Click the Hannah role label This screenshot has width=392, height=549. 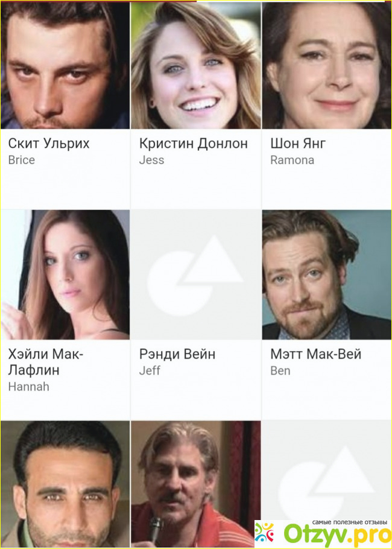click(x=29, y=387)
